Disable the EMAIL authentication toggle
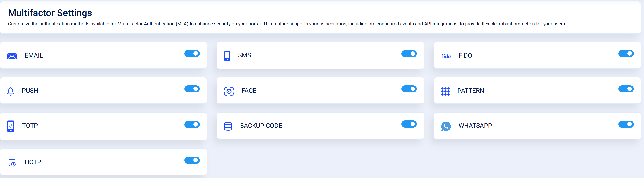 (192, 53)
